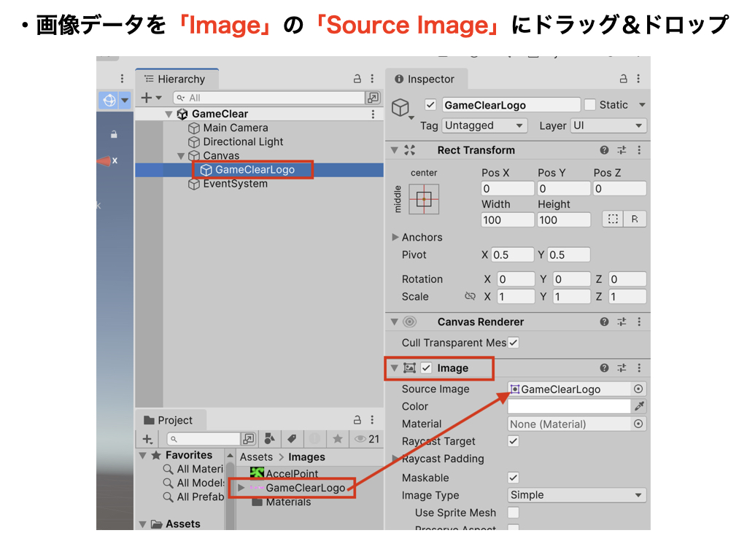The width and height of the screenshot is (747, 560).
Task: Select Main Camera in the Hierarchy
Action: click(235, 128)
